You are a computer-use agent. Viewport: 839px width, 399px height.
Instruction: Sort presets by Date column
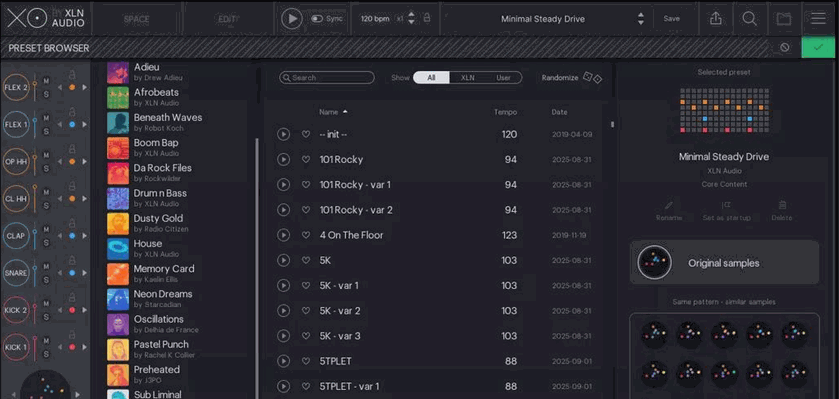[x=560, y=112]
